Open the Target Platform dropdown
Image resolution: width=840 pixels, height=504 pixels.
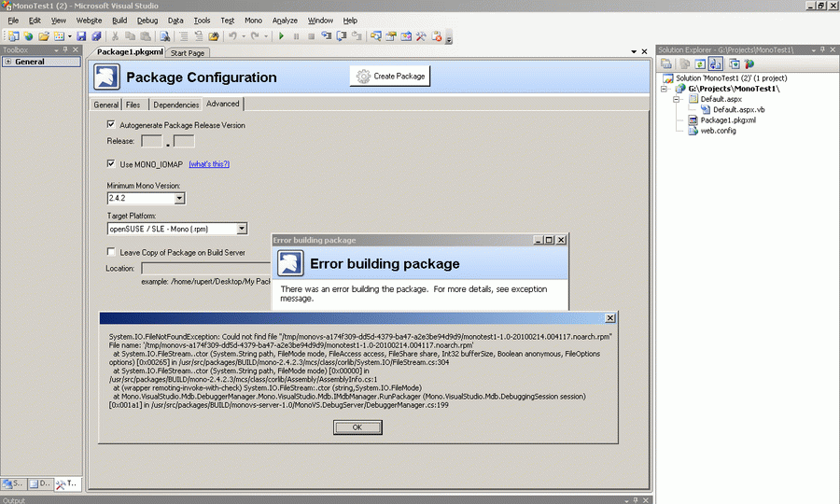(242, 229)
